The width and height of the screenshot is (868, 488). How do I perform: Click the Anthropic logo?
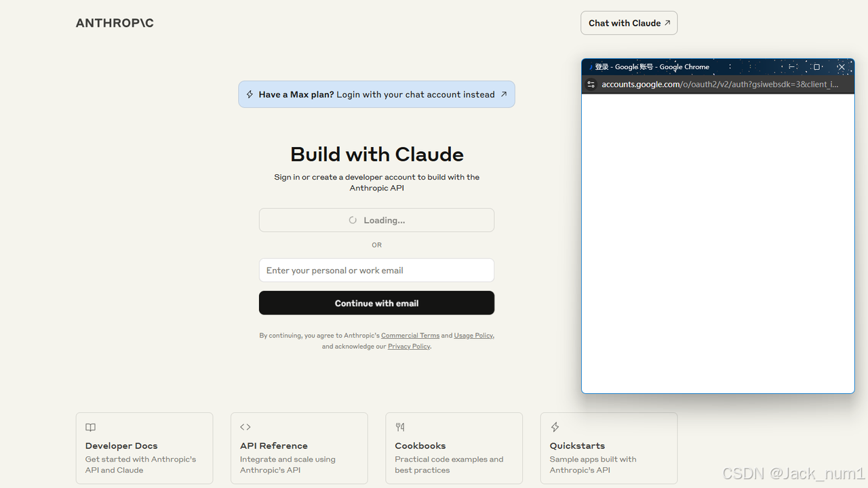pyautogui.click(x=115, y=23)
